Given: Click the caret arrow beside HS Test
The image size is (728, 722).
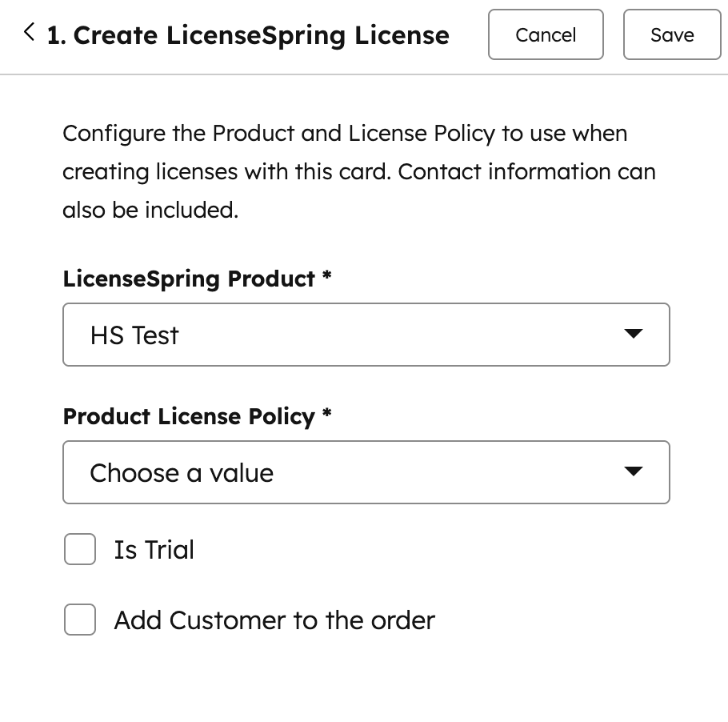Looking at the screenshot, I should (x=633, y=334).
